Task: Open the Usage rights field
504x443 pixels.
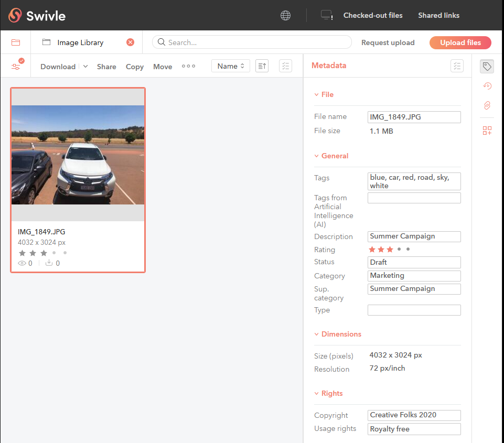Action: pyautogui.click(x=414, y=429)
